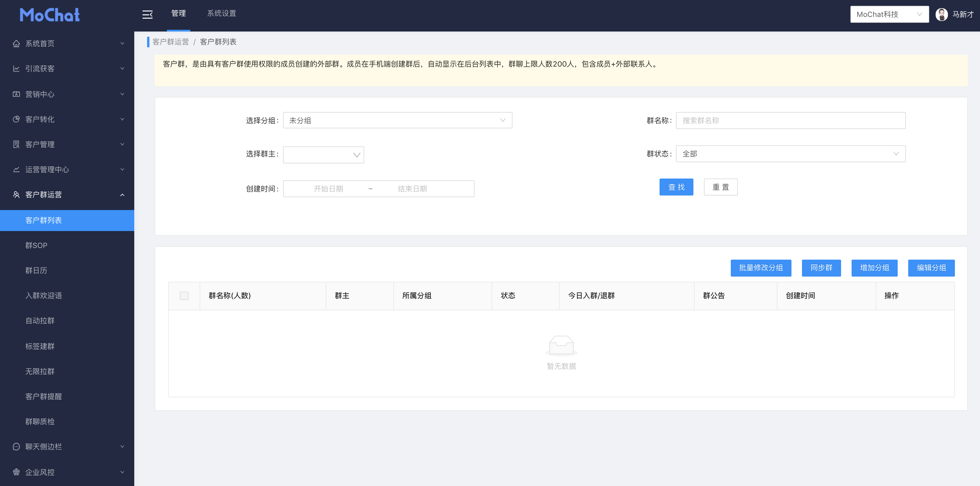Image resolution: width=980 pixels, height=486 pixels.
Task: Click the 开始日期 date picker field
Action: coord(328,189)
